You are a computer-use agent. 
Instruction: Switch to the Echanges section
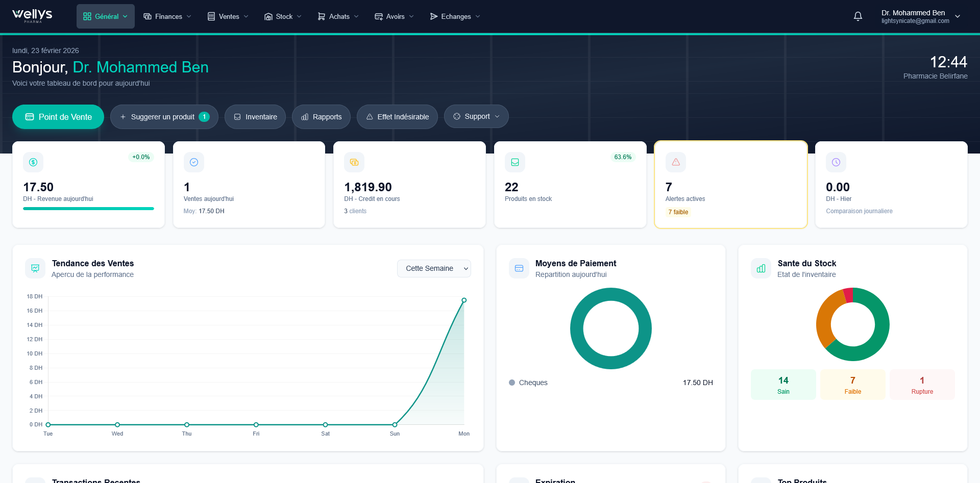coord(454,16)
